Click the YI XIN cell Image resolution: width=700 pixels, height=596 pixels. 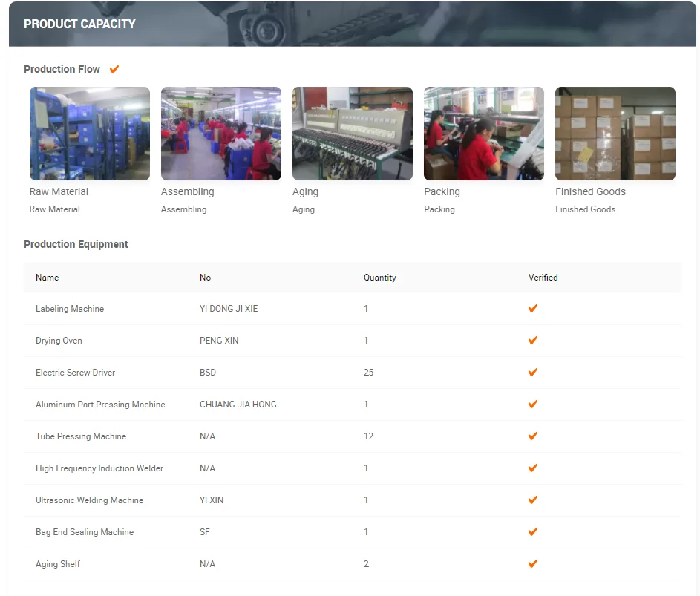(212, 500)
